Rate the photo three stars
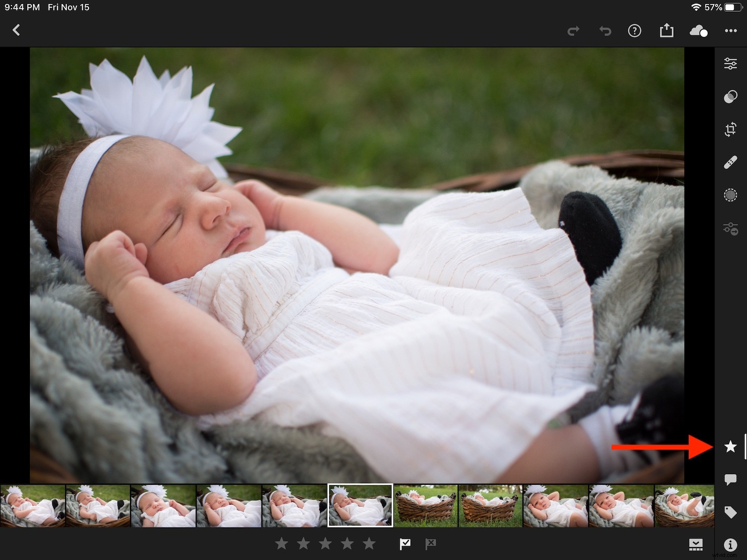The image size is (747, 560). tap(326, 543)
